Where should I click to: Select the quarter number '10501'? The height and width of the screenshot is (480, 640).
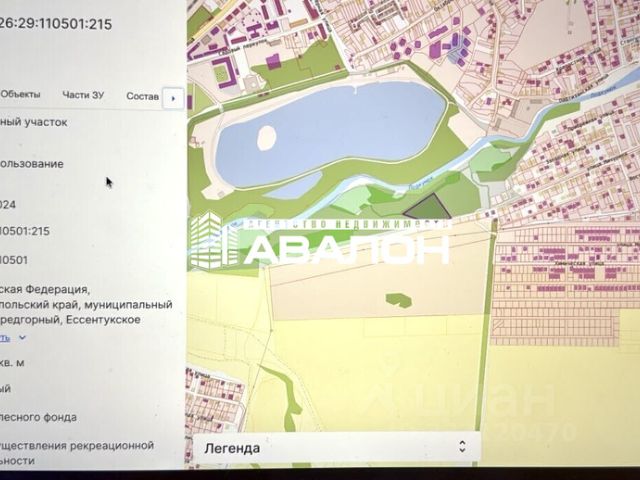[x=14, y=260]
